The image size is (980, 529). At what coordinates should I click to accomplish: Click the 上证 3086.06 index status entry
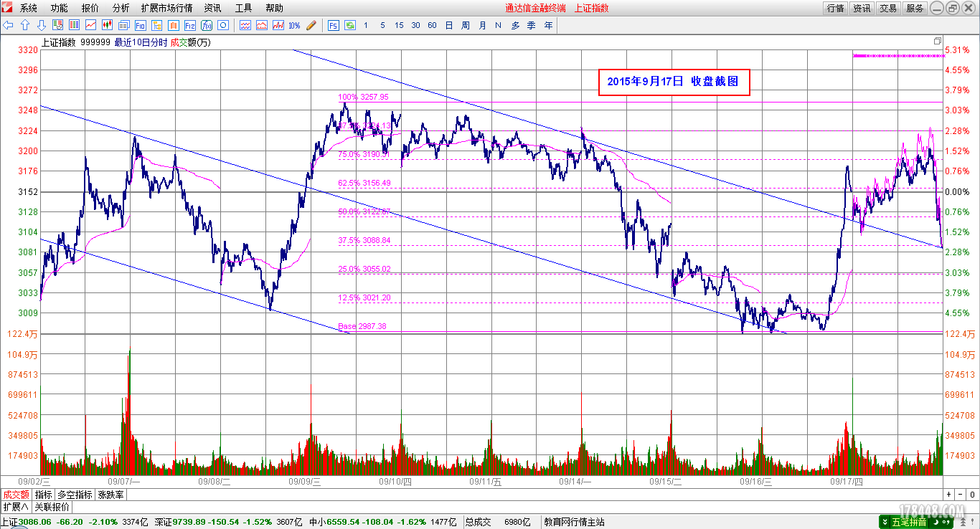click(73, 522)
